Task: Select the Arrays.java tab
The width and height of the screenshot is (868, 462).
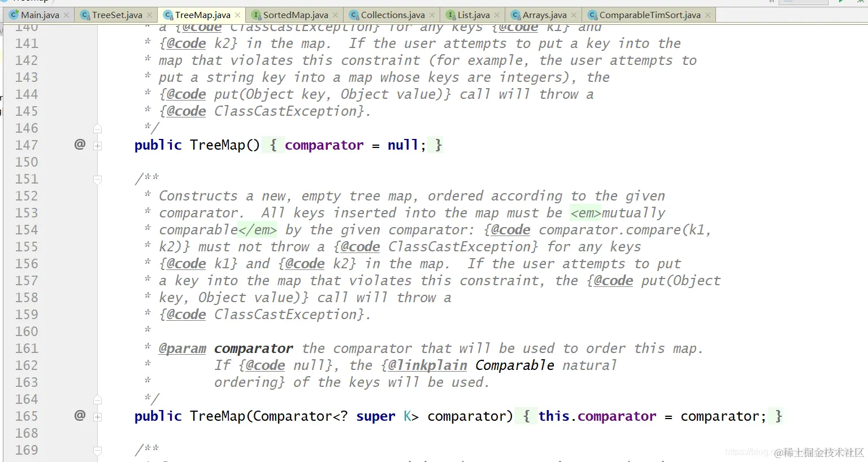Action: (x=544, y=15)
